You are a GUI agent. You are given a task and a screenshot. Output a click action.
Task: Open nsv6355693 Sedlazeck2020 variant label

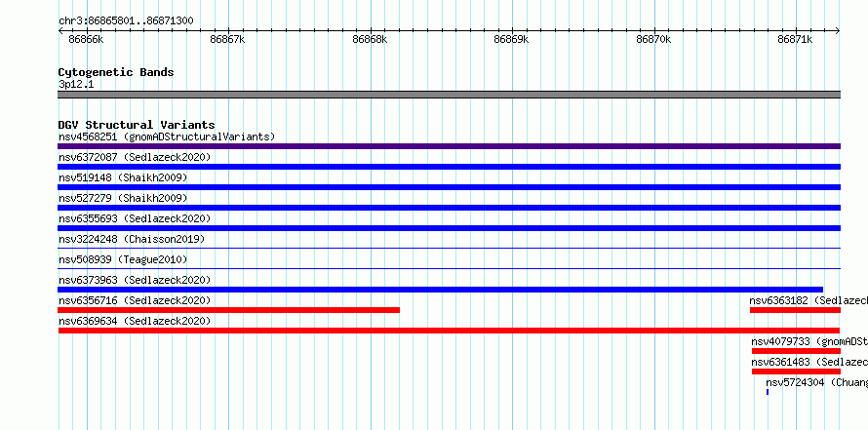(135, 218)
